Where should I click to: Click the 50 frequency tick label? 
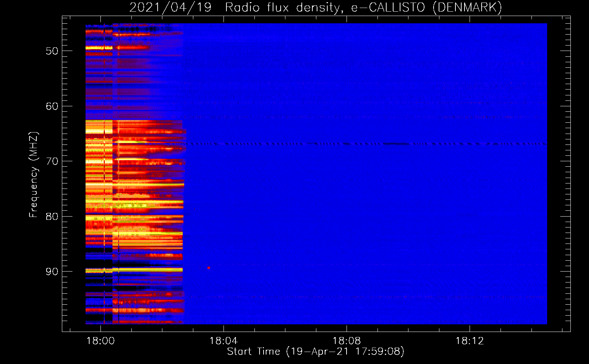pyautogui.click(x=52, y=51)
